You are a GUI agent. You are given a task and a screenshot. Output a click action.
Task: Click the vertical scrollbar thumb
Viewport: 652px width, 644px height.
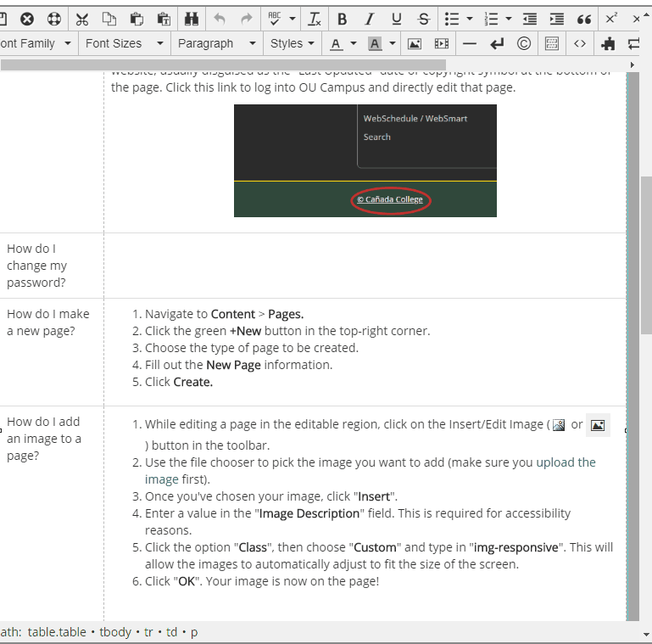coord(646,255)
